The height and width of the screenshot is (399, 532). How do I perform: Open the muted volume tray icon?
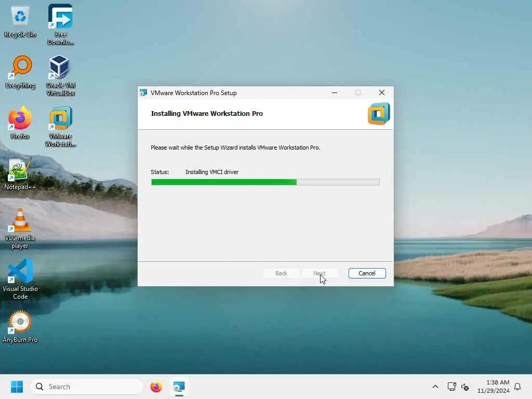465,387
